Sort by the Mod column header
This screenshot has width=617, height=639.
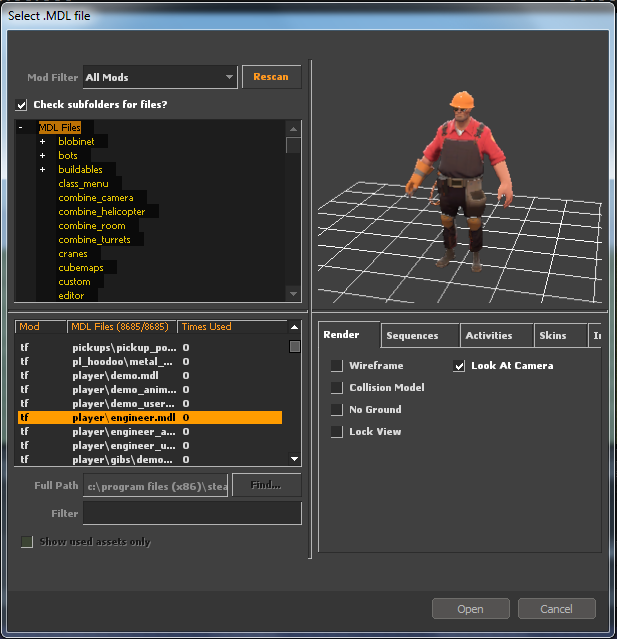tap(40, 327)
